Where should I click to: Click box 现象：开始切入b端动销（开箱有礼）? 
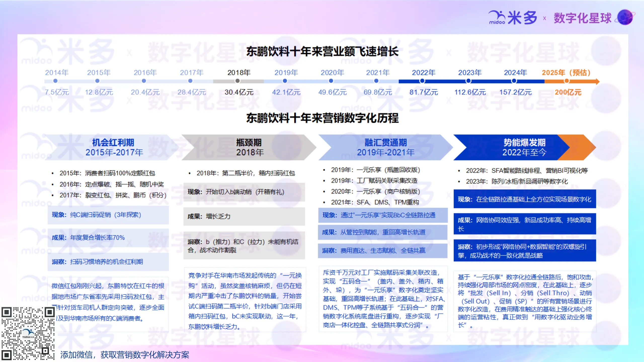coord(244,192)
